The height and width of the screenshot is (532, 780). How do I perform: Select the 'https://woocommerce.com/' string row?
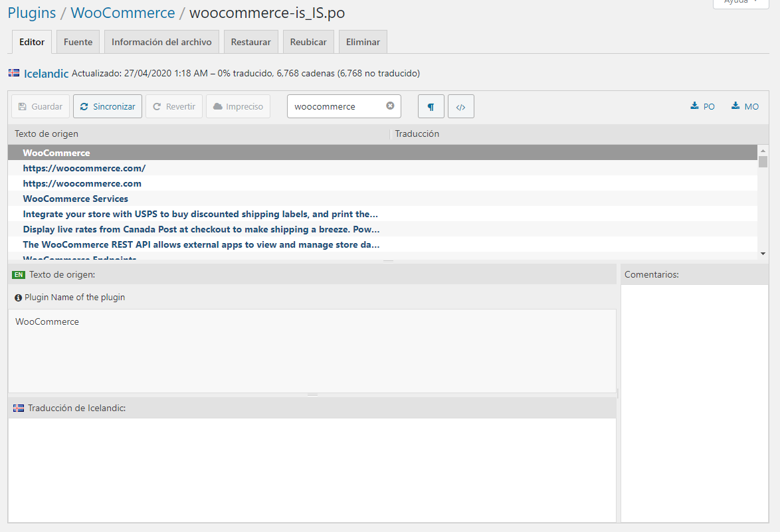click(383, 168)
